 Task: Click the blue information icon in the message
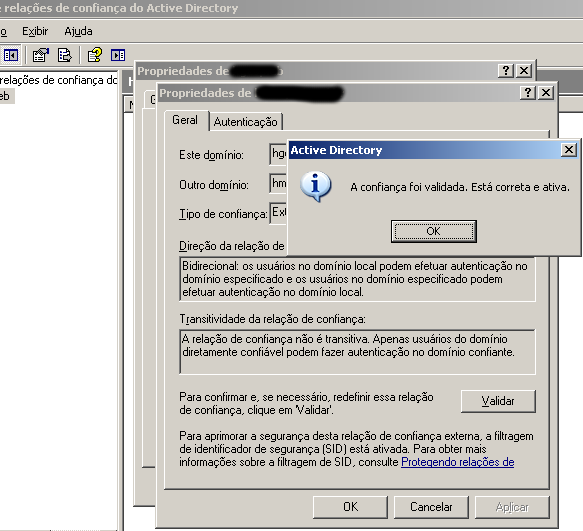pos(315,186)
